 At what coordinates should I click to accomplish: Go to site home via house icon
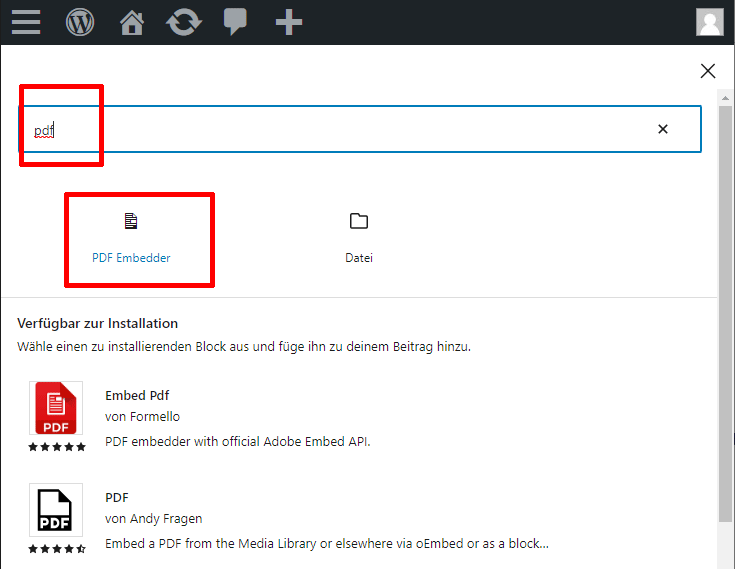point(132,22)
